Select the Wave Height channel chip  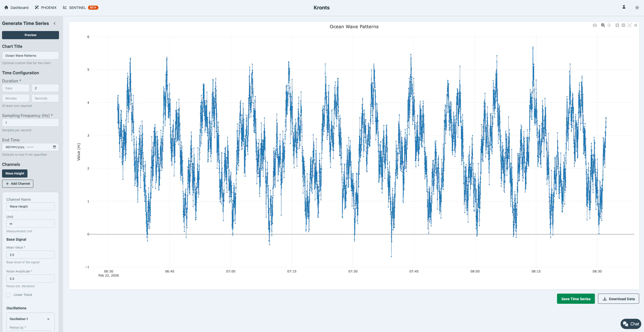point(14,173)
